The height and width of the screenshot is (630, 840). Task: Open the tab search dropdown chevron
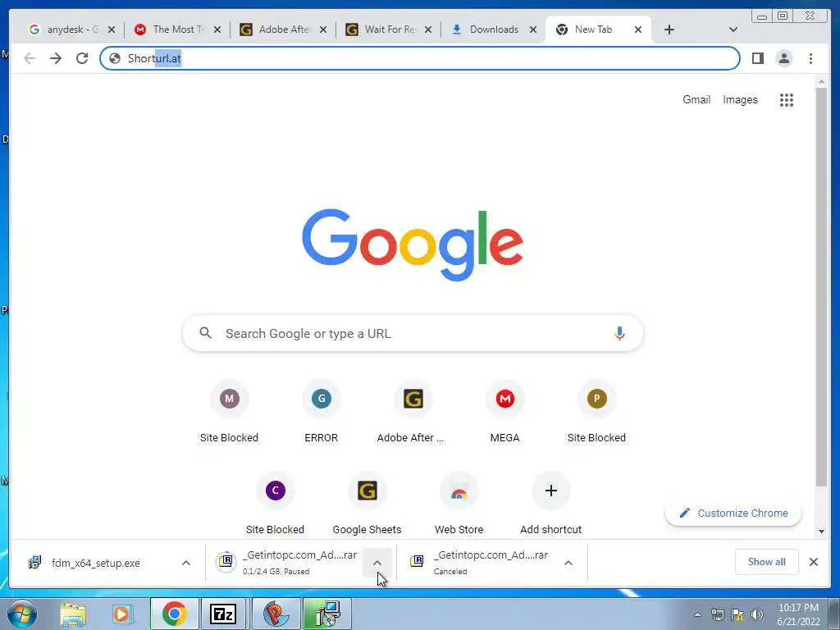point(733,30)
